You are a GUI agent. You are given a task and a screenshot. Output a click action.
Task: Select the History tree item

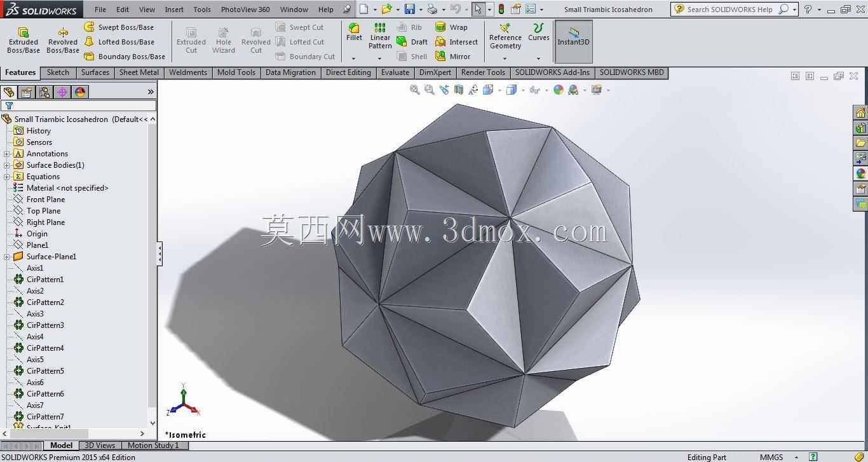39,131
